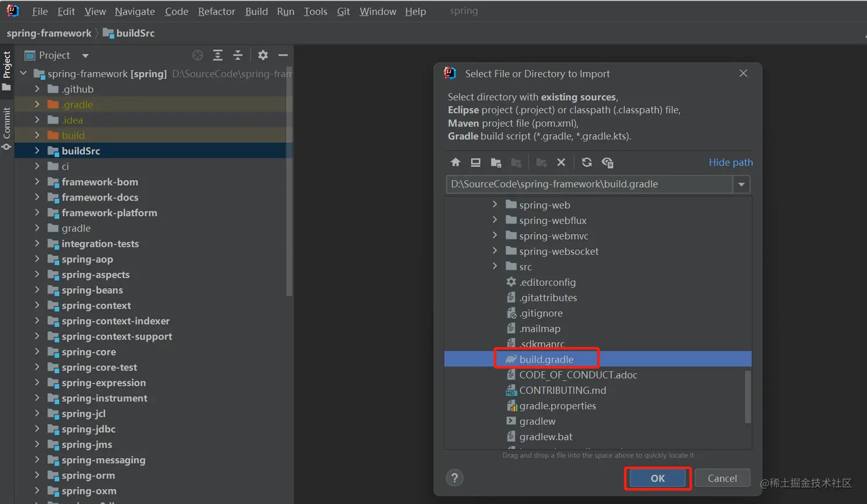Expand the spring-core module
Viewport: 867px width, 504px height.
[37, 351]
